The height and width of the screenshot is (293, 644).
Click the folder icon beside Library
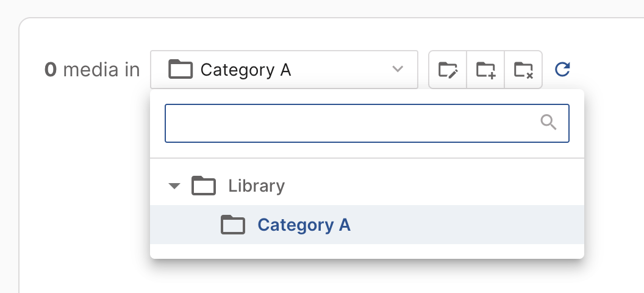coord(204,186)
